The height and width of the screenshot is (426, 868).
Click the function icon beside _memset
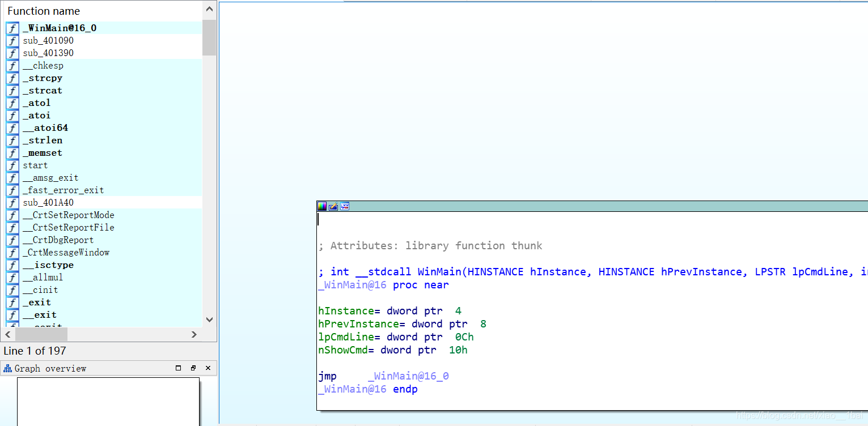click(12, 152)
